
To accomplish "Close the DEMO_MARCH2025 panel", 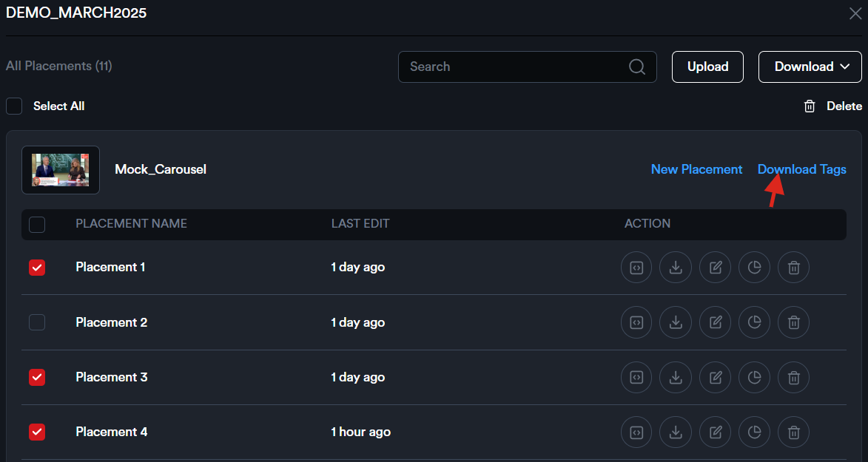I will click(854, 13).
